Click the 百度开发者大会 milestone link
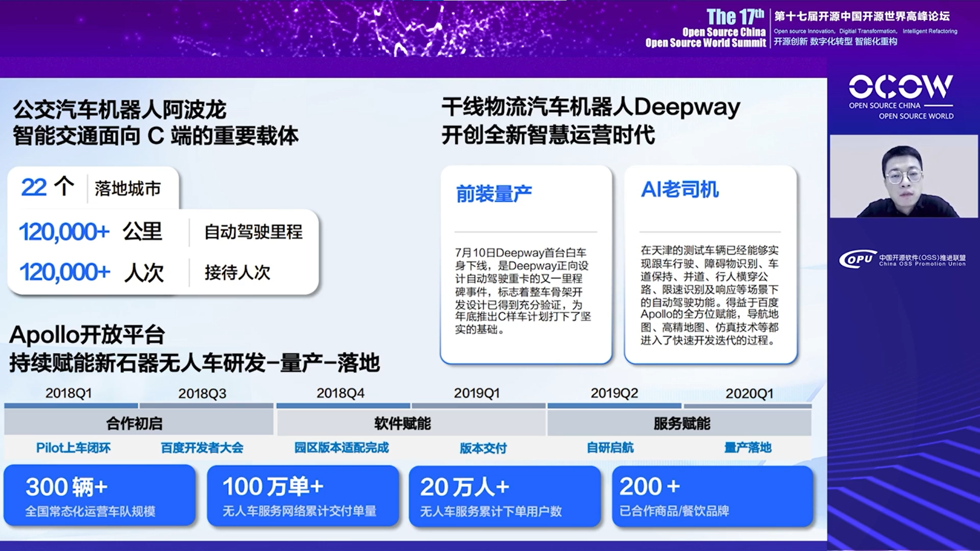This screenshot has width=980, height=551. click(x=202, y=448)
